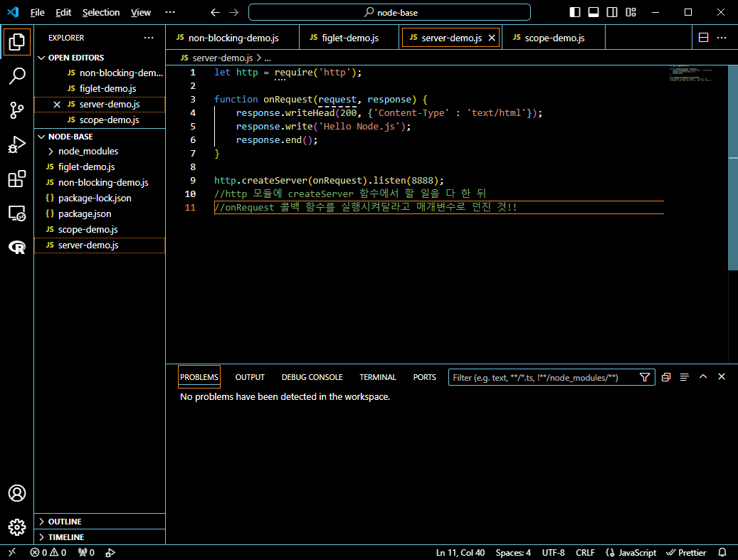Change the JavaScript language mode
738x560 pixels.
tap(637, 552)
